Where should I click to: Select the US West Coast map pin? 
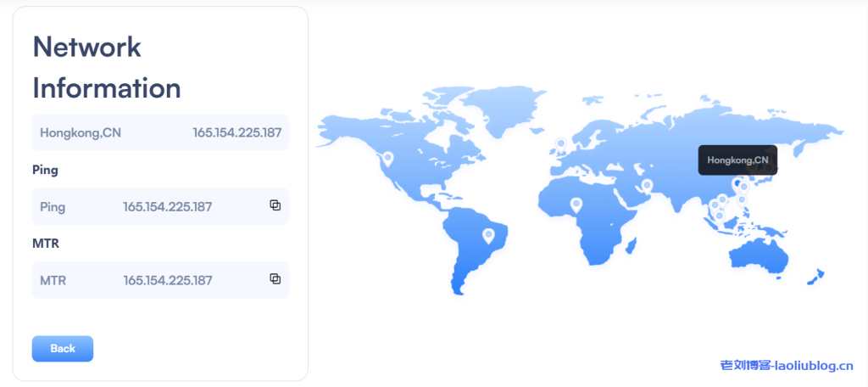click(x=388, y=158)
